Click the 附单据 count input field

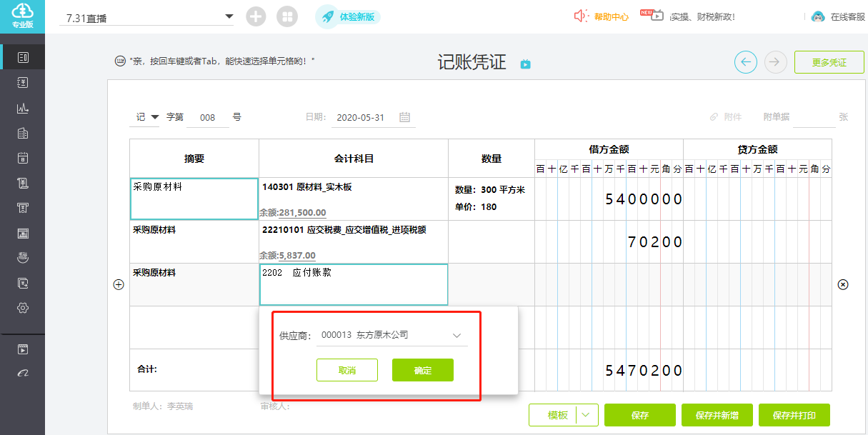(x=814, y=117)
